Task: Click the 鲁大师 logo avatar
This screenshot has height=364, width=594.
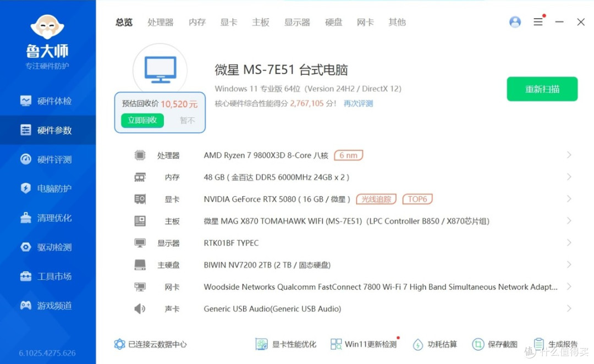Action: coord(47,27)
